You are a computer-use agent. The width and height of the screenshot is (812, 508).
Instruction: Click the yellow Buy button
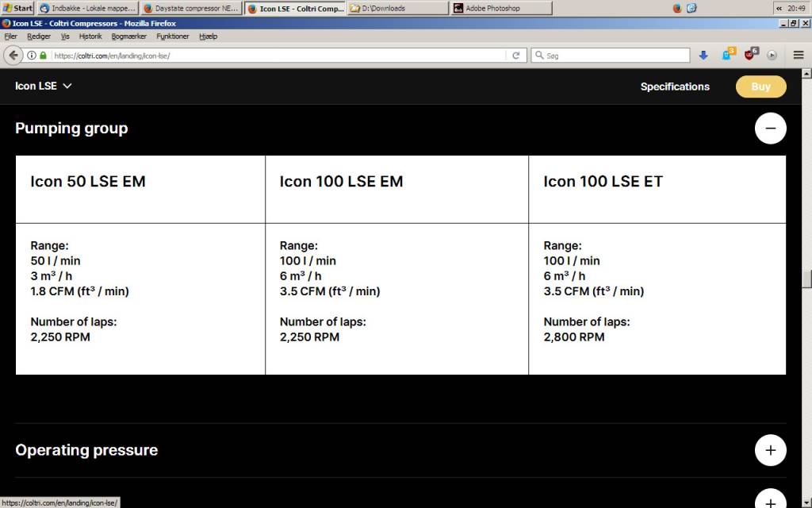(x=760, y=87)
